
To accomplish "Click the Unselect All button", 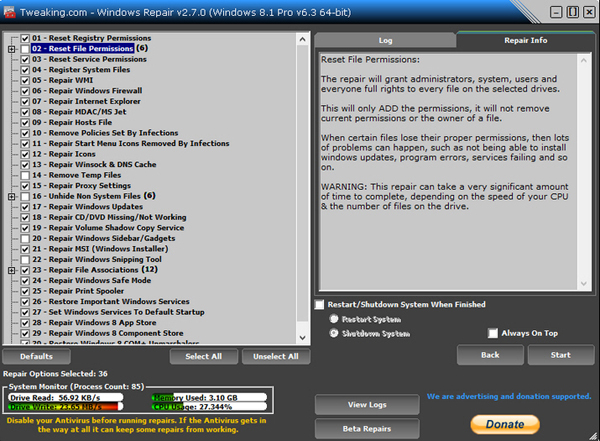I will [276, 356].
